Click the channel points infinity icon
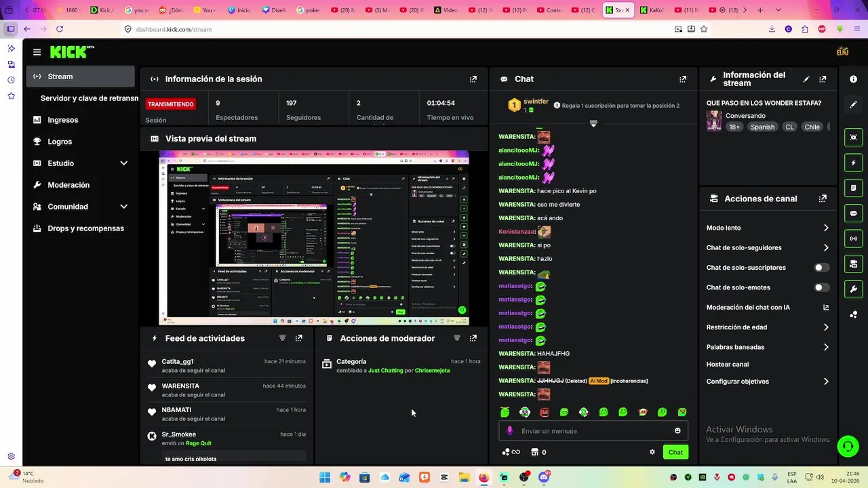 511,452
